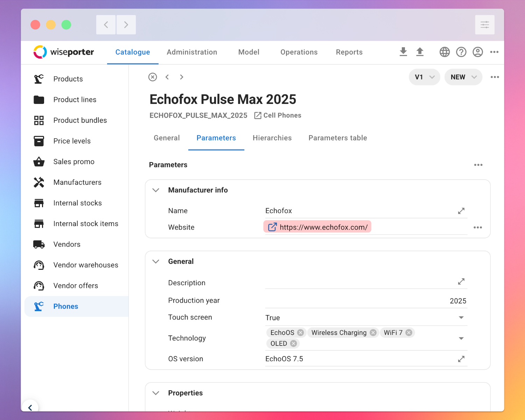The width and height of the screenshot is (525, 420).
Task: Open Sales promo basket icon
Action: 39,162
